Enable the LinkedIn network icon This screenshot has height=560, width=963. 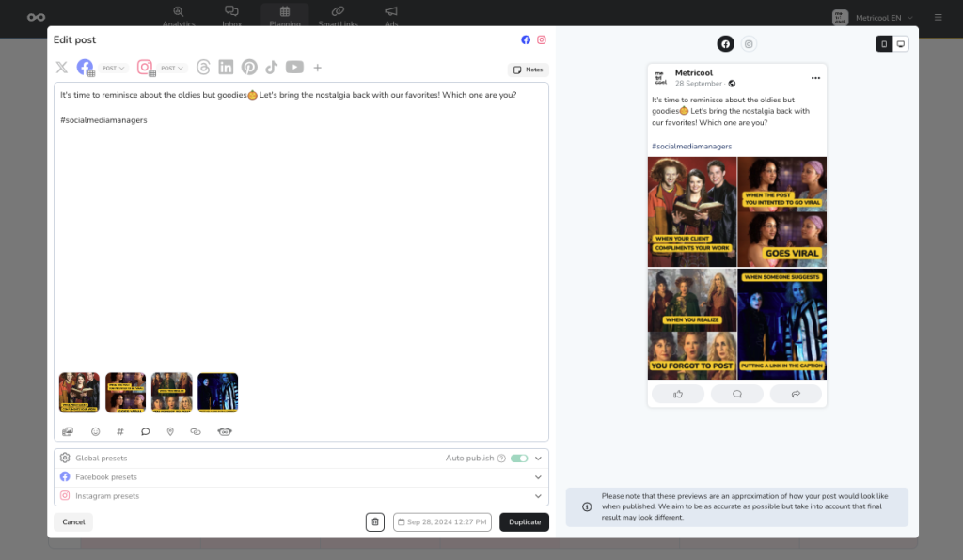point(226,68)
